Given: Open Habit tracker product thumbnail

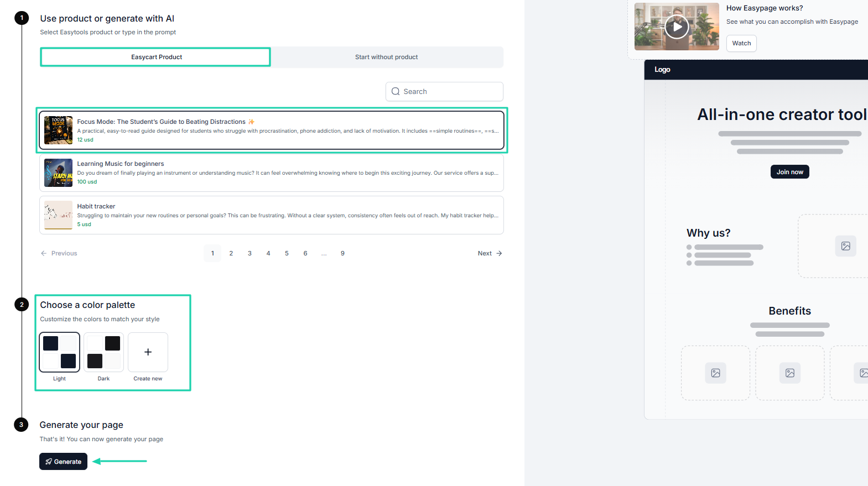Looking at the screenshot, I should coord(58,215).
